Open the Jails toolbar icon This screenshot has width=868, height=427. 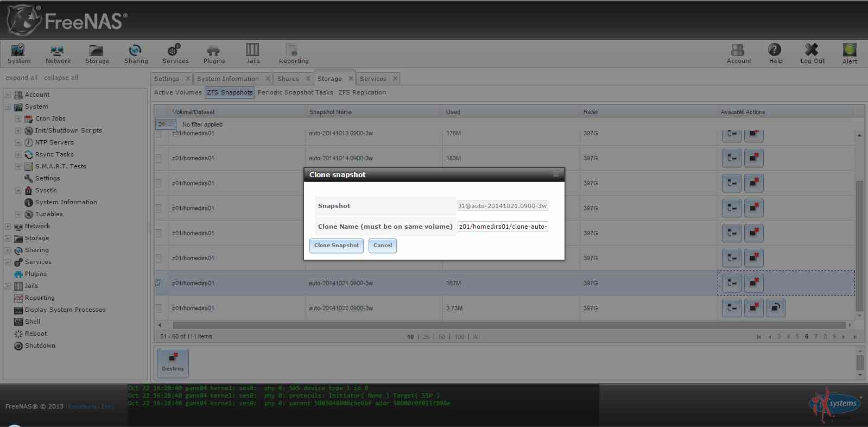(253, 54)
